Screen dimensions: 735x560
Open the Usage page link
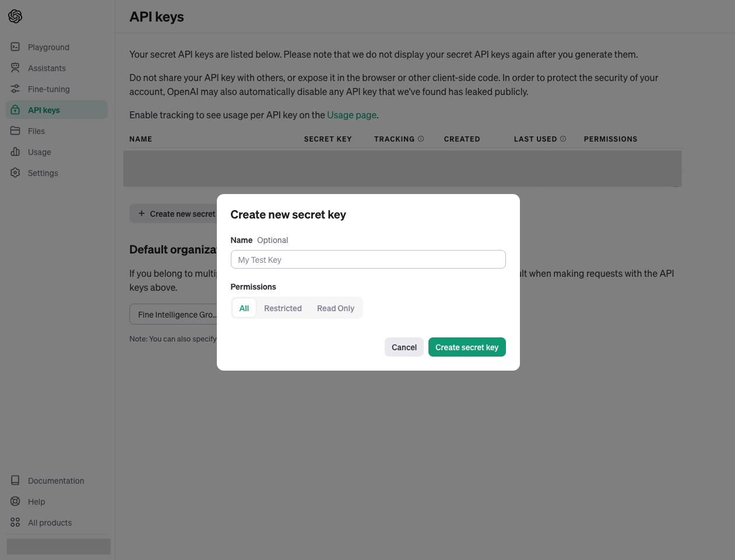click(351, 115)
